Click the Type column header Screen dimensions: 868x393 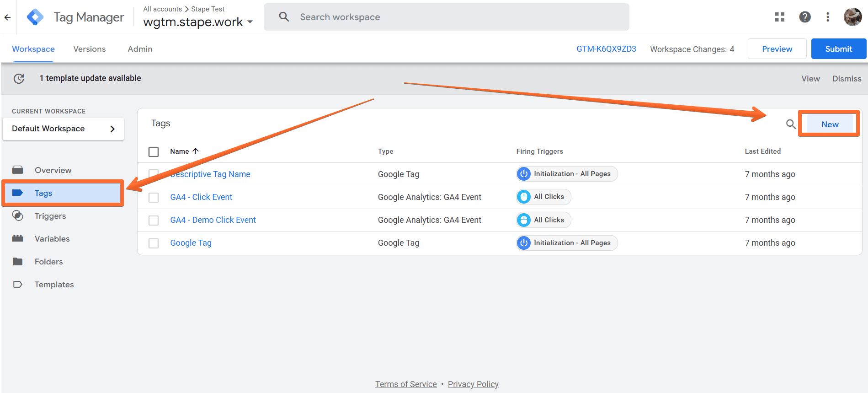click(x=385, y=151)
